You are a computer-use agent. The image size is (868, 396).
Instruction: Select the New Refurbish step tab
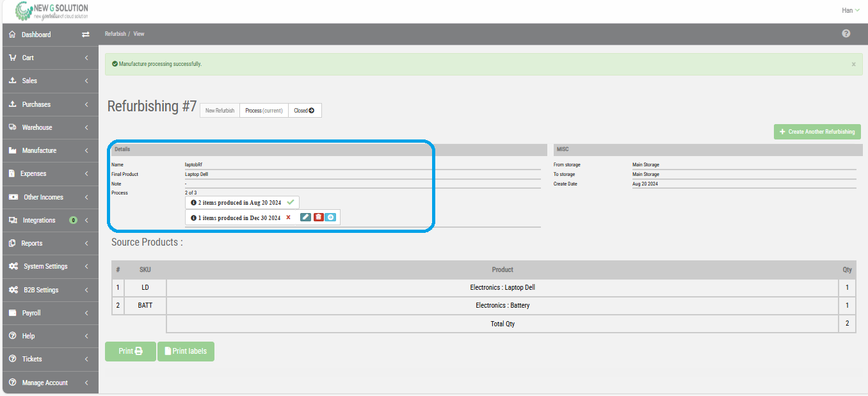[220, 111]
